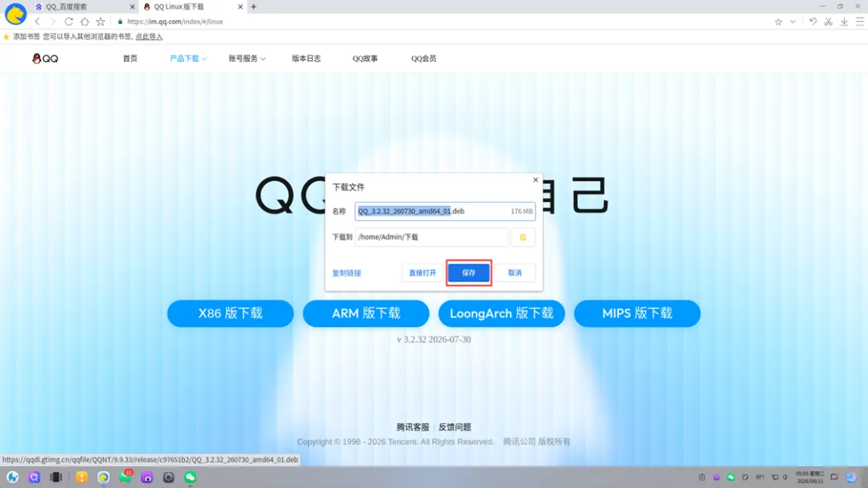Open the purple camera app in taskbar
This screenshot has height=488, width=868.
coord(147,477)
